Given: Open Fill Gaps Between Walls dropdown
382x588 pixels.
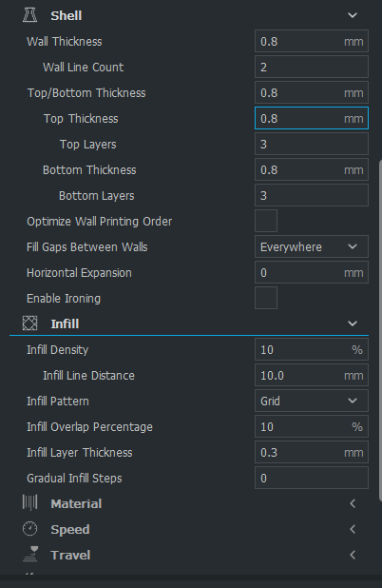Looking at the screenshot, I should [312, 246].
